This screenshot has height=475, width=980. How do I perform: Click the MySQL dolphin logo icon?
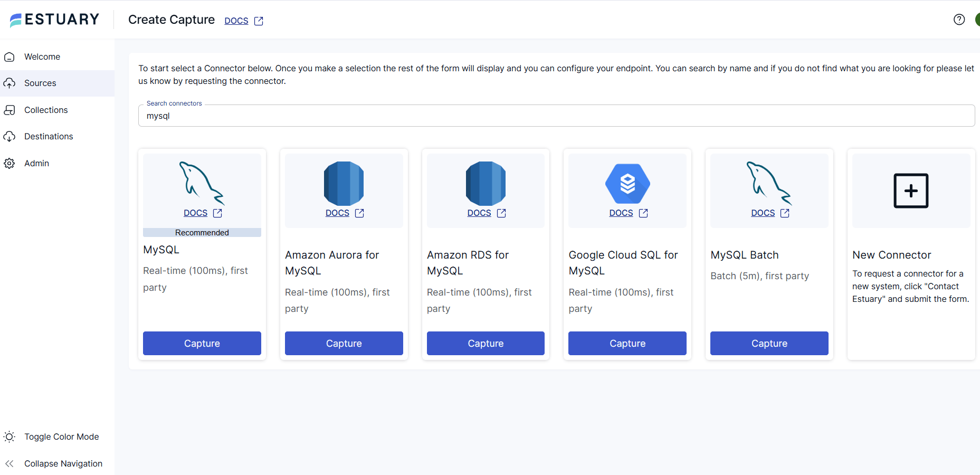(x=202, y=183)
